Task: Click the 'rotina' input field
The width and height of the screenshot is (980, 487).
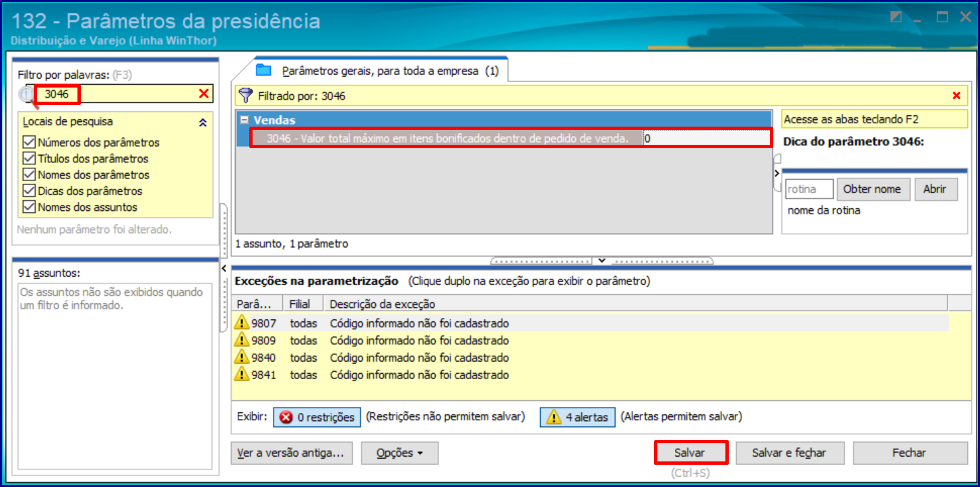Action: tap(810, 189)
